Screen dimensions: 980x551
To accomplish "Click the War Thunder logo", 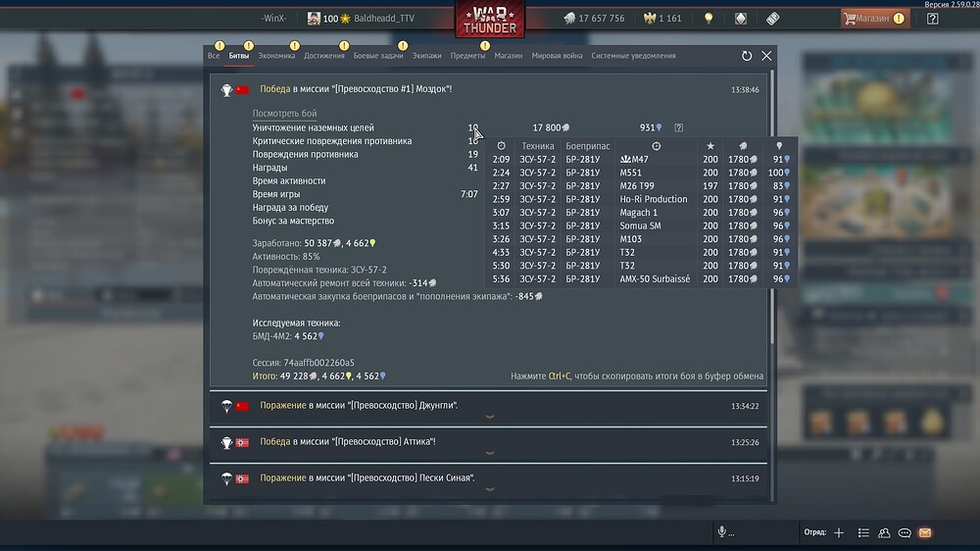I will [490, 19].
